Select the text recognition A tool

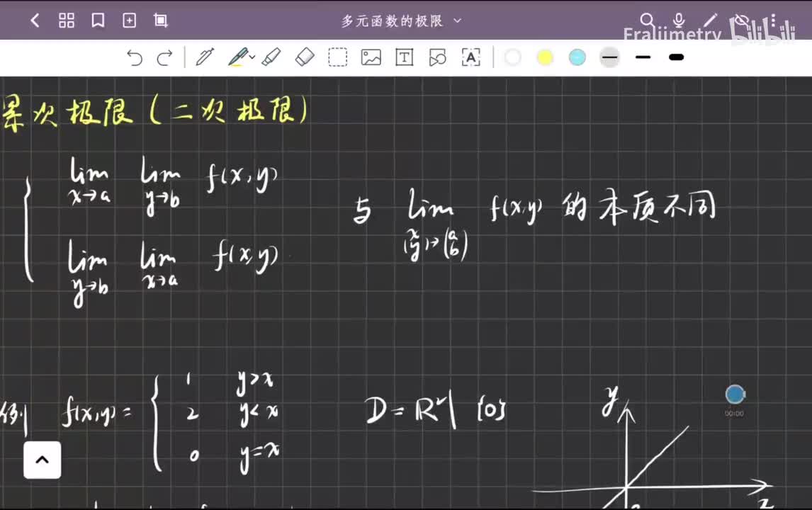[470, 57]
